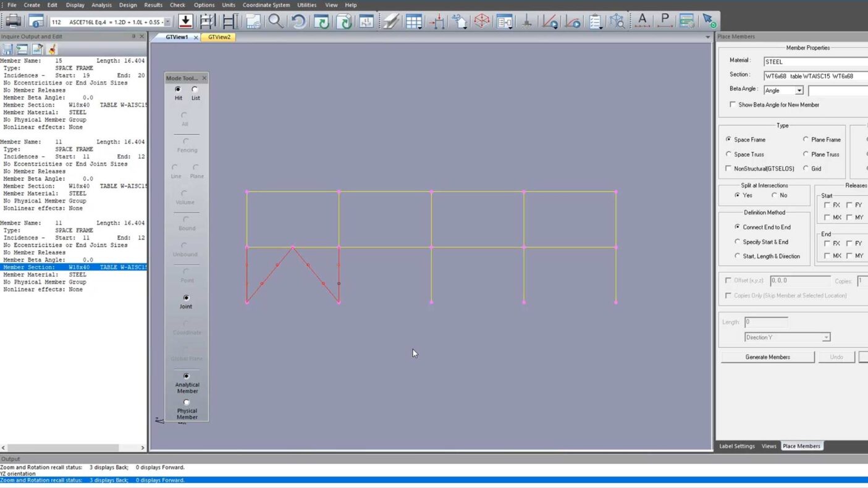
Task: Click the Generate Members button
Action: 767,357
